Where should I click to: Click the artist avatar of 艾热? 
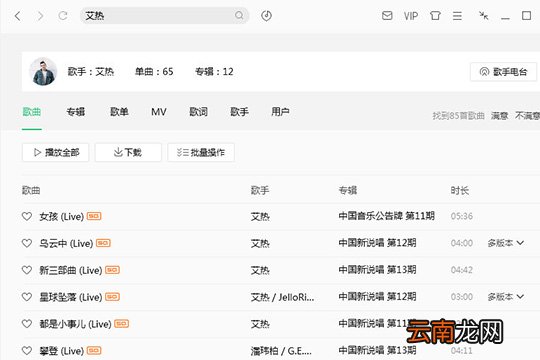click(x=43, y=72)
